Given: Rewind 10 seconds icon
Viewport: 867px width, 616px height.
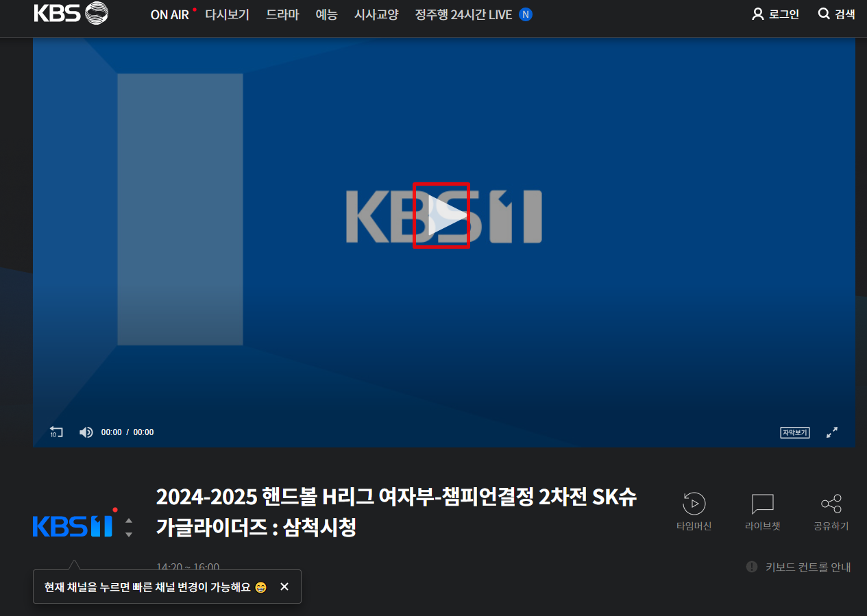Looking at the screenshot, I should click(56, 432).
